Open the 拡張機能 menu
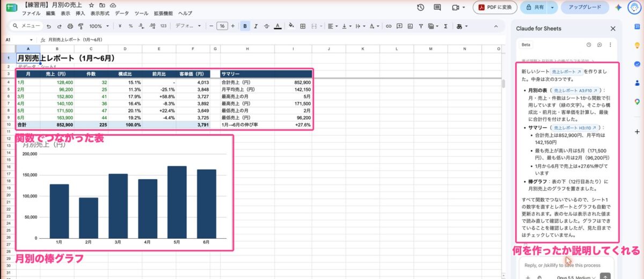 tap(163, 13)
